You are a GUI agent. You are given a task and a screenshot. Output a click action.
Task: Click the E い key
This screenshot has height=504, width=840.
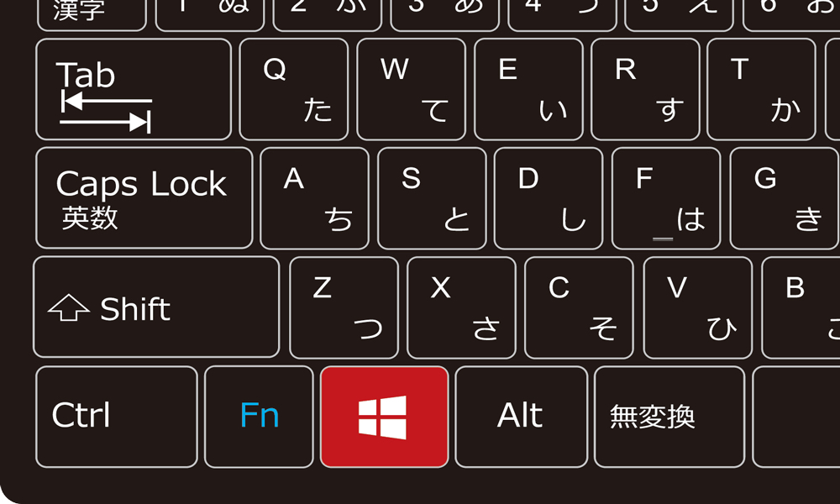coord(528,89)
